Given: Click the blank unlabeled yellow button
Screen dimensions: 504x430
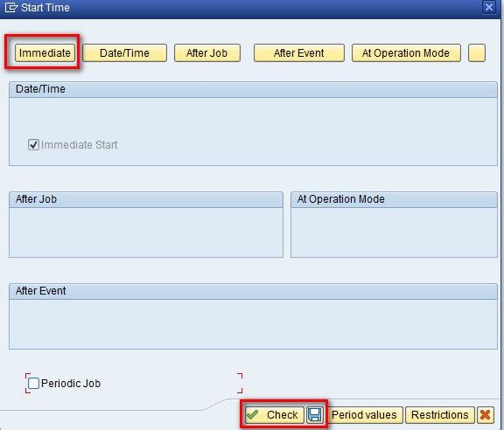Looking at the screenshot, I should tap(476, 53).
